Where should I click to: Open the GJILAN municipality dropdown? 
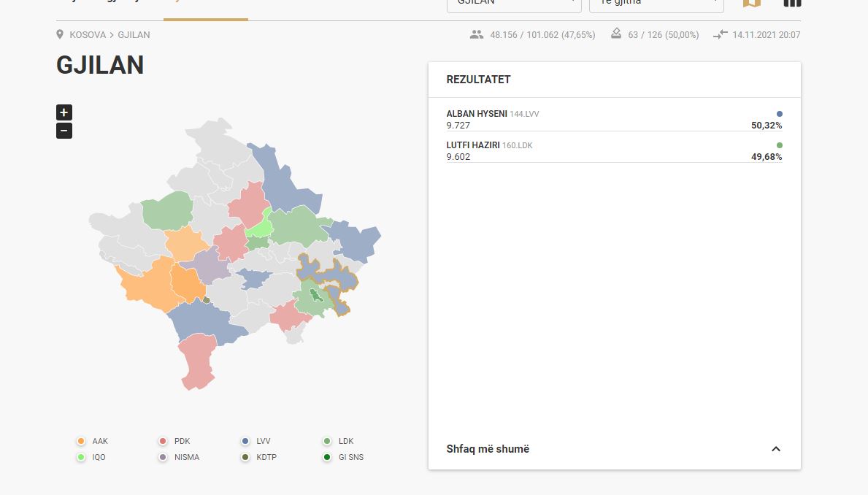(x=514, y=4)
